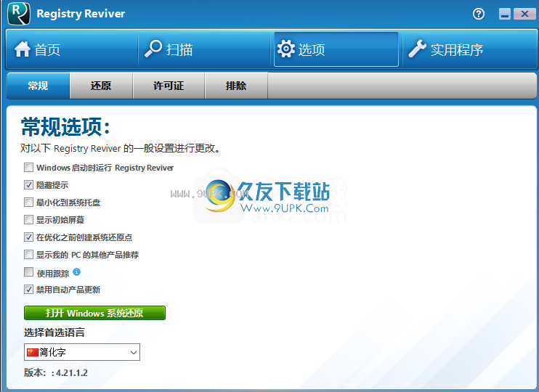This screenshot has width=539, height=392.
Task: Switch to 排除 sub-tab
Action: click(236, 86)
